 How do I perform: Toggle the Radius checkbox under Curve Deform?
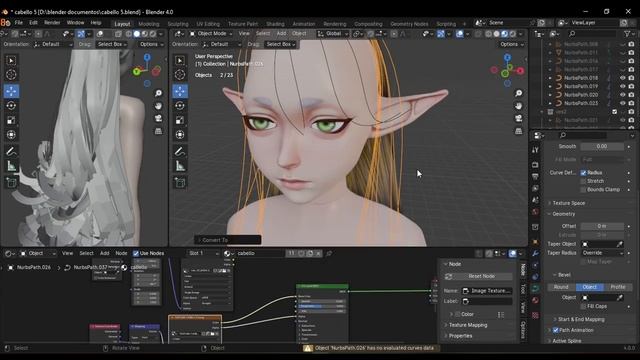[583, 173]
